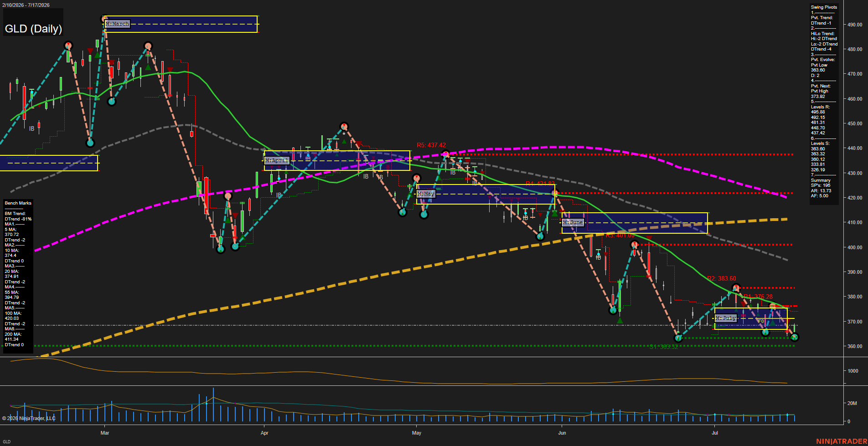Click the 20 MA: label
This screenshot has width=868, height=446.
12,272
